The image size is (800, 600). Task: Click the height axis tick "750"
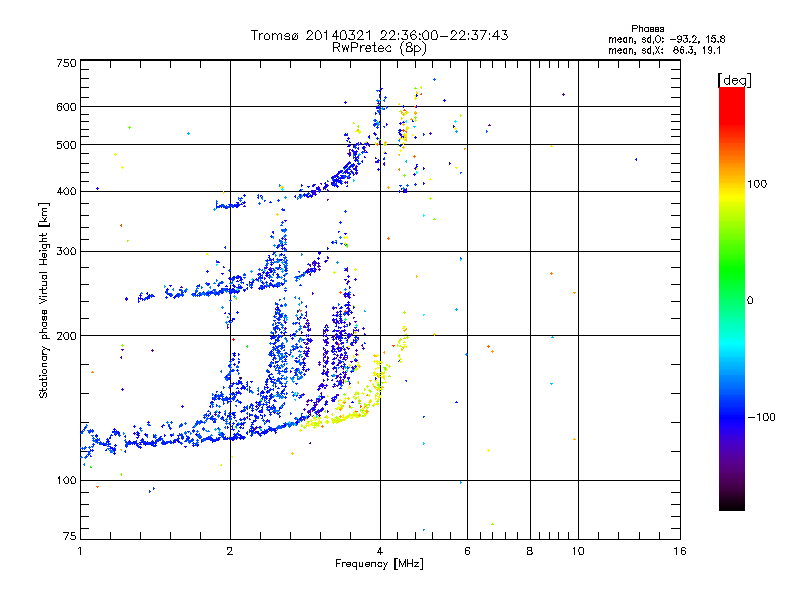[66, 63]
